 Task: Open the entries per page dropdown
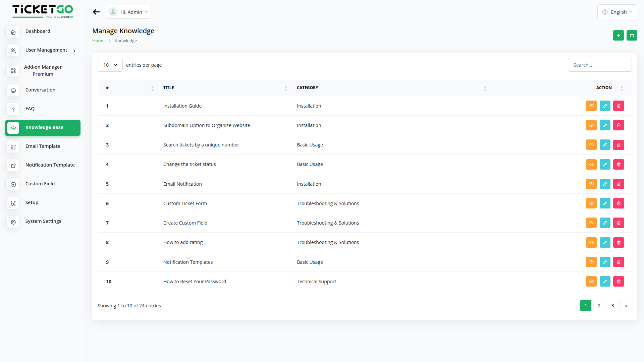pyautogui.click(x=110, y=65)
